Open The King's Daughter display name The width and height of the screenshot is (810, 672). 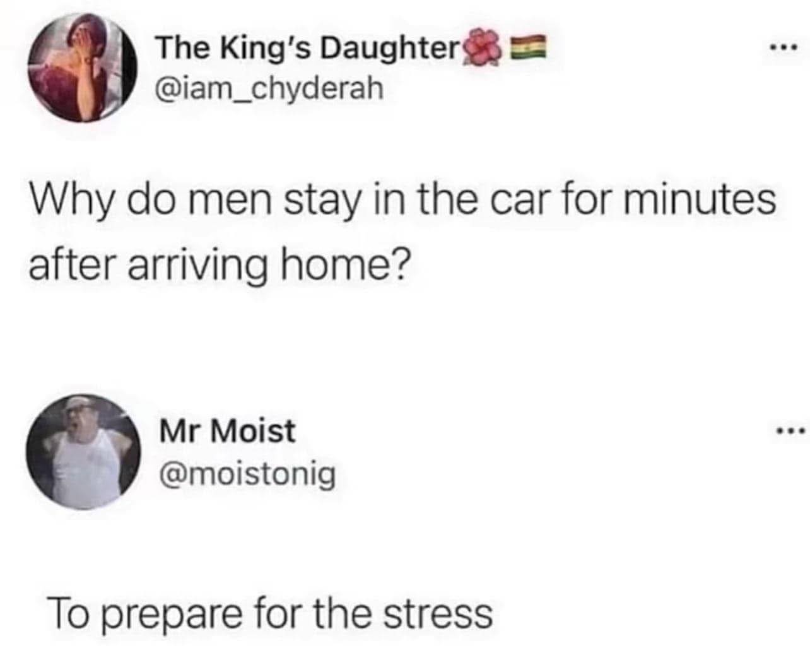pos(309,50)
